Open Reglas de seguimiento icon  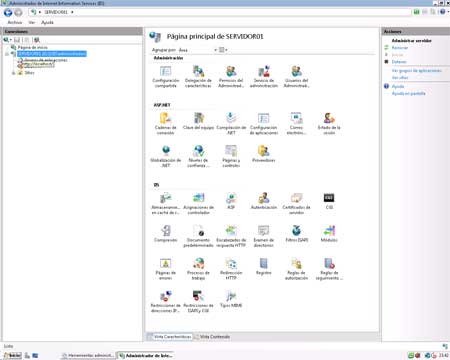[x=329, y=269]
